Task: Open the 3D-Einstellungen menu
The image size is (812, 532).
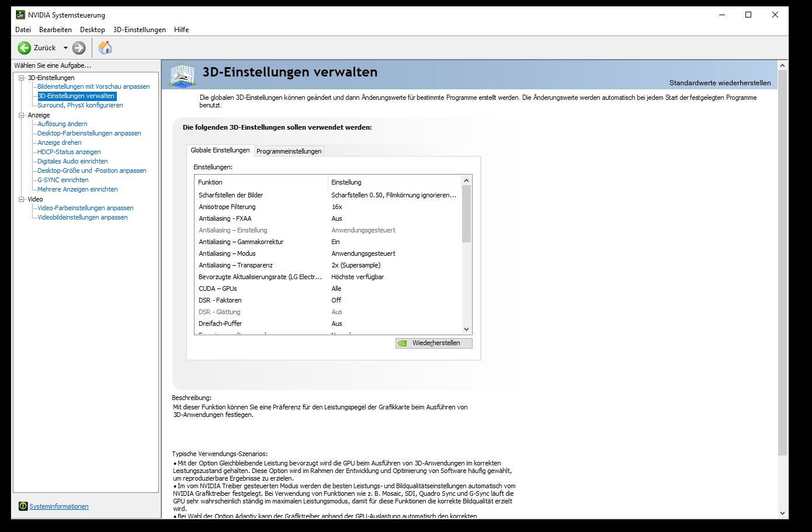Action: point(140,30)
